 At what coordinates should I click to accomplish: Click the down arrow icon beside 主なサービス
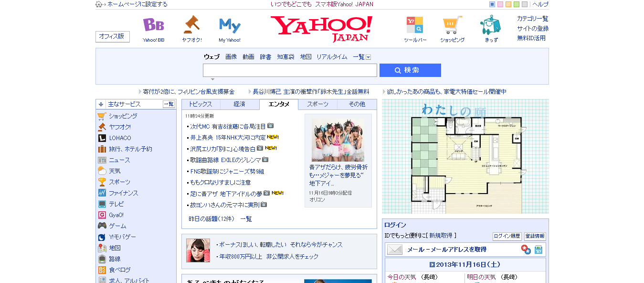pyautogui.click(x=101, y=104)
